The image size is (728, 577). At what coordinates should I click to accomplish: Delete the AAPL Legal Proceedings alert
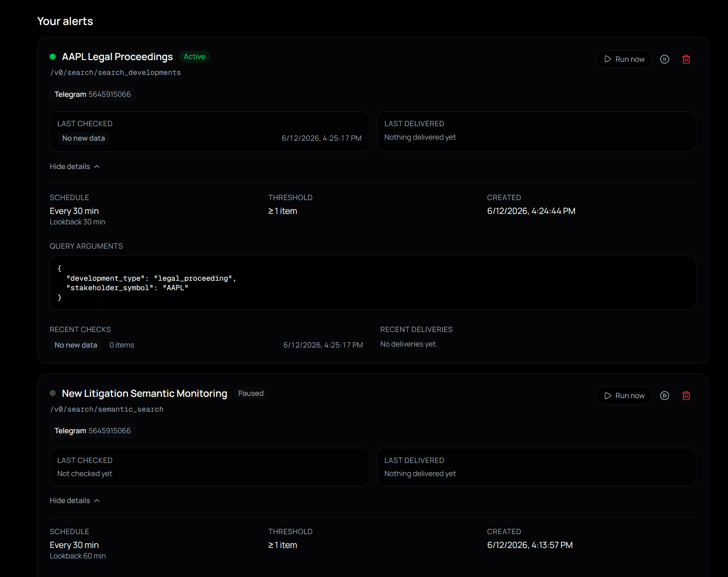pos(686,59)
